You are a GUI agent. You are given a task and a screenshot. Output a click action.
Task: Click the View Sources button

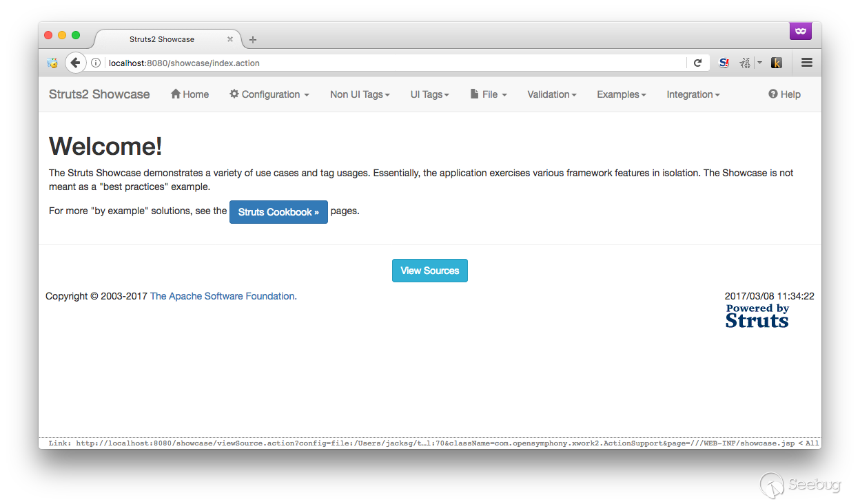pos(430,271)
